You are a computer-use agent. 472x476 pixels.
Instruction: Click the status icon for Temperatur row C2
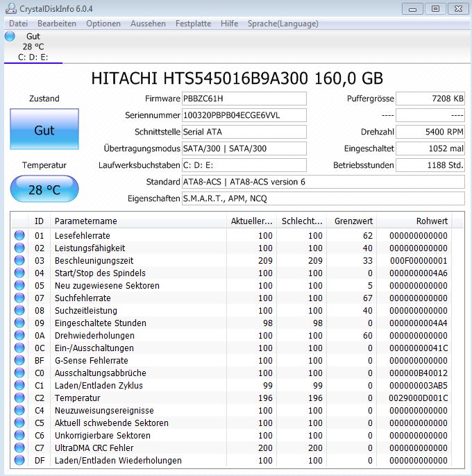coord(19,398)
